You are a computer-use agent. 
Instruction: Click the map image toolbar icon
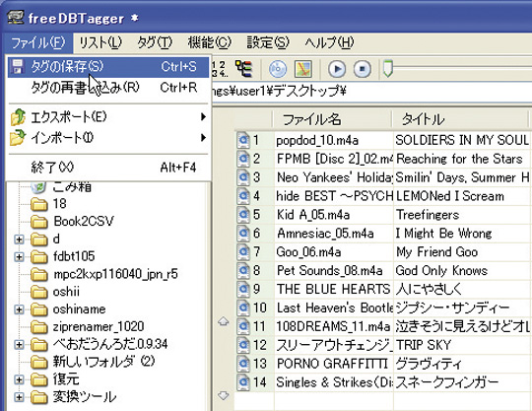click(303, 69)
